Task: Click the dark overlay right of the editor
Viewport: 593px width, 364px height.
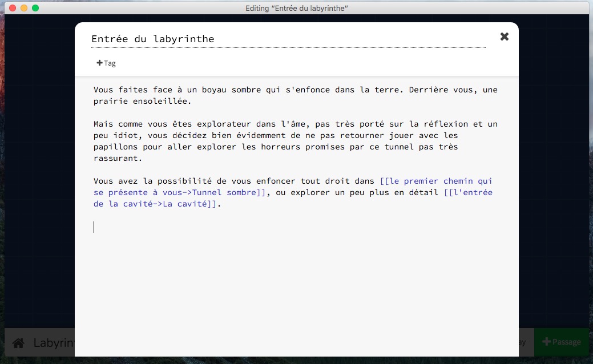Action: 555,171
